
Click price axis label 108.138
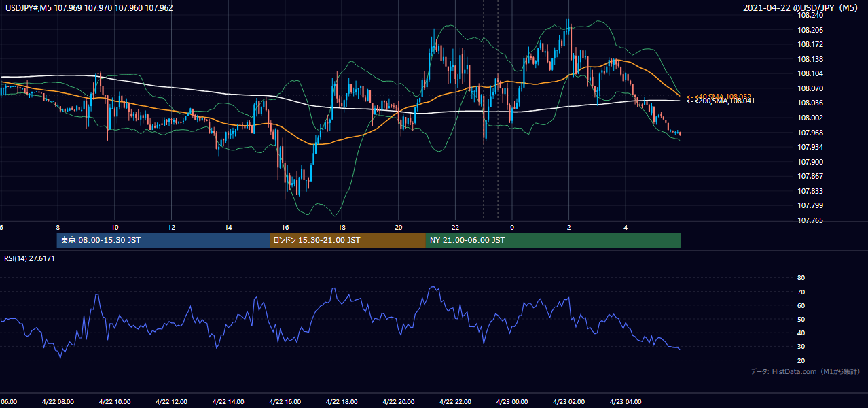[810, 59]
